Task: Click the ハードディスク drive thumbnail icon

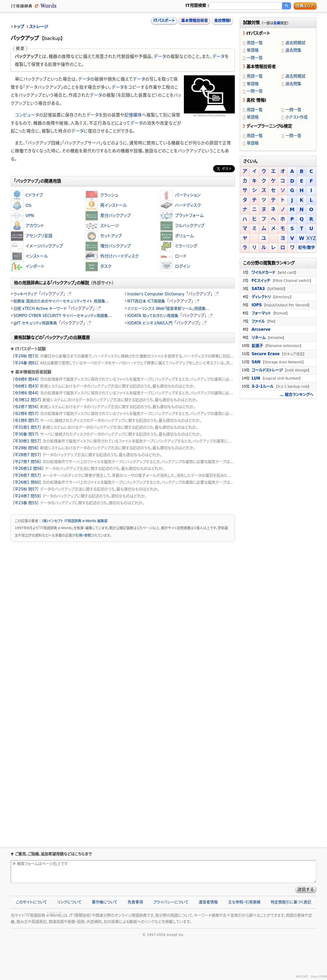Action: 166,205
